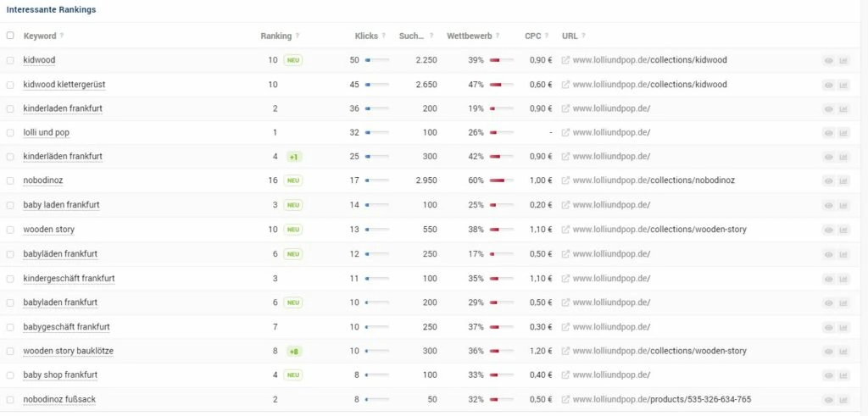Open the chart icon for kindergeschäft frankfurt

tap(843, 279)
